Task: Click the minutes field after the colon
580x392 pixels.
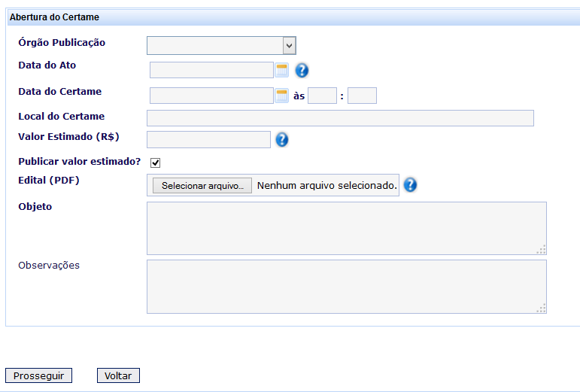Action: pyautogui.click(x=362, y=96)
